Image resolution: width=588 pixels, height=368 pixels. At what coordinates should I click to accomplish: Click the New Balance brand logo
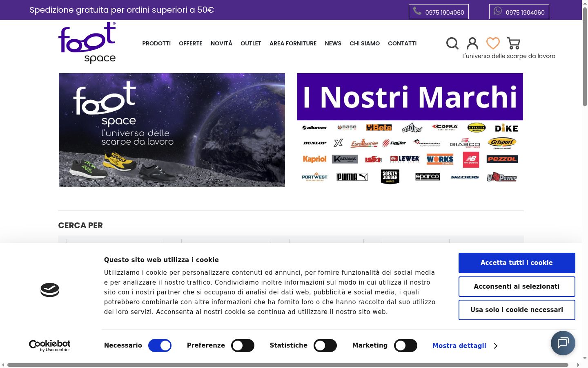pos(471,159)
